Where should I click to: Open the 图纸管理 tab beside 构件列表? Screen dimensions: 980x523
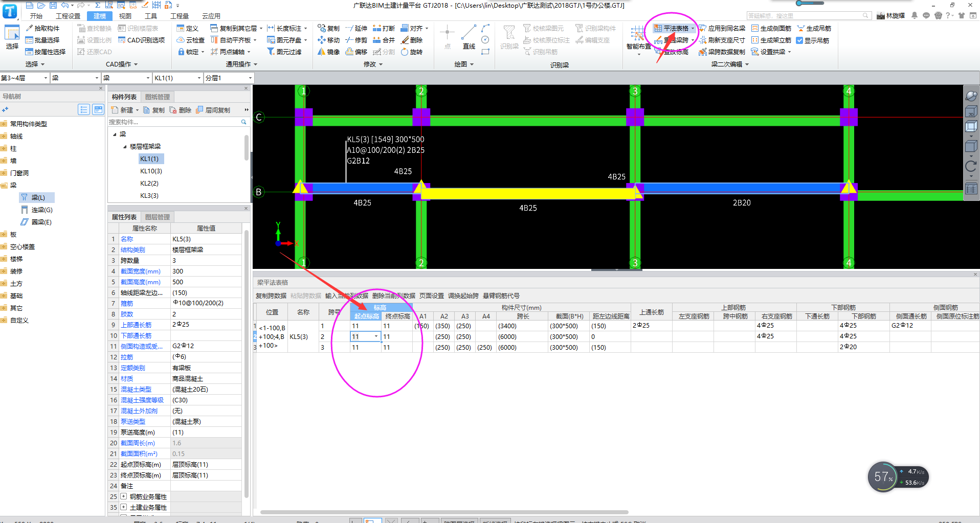[x=157, y=97]
